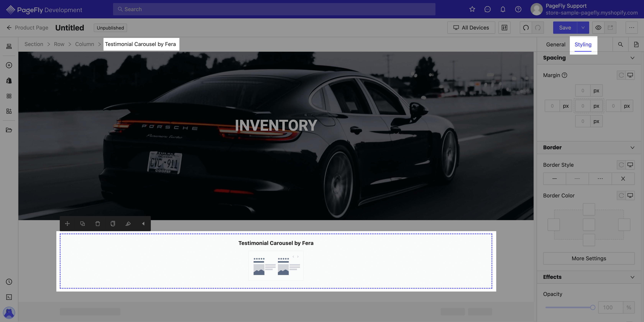Screen dimensions: 644x322
Task: Click the left border color swatch
Action: tap(554, 224)
